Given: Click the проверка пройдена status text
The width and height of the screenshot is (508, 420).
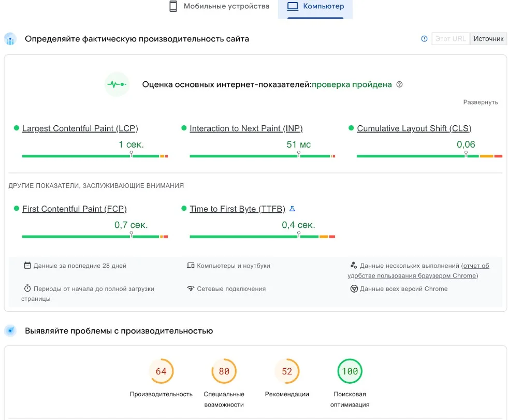Looking at the screenshot, I should pyautogui.click(x=352, y=84).
